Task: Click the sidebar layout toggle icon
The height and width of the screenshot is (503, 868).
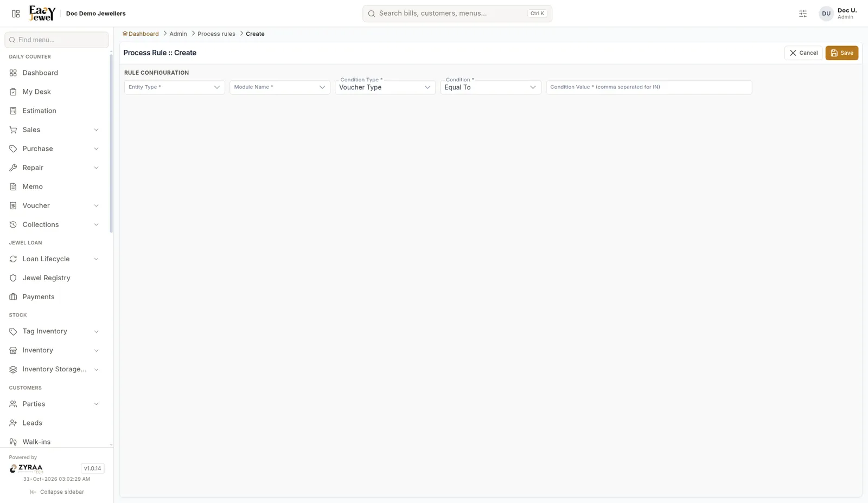Action: (x=16, y=14)
